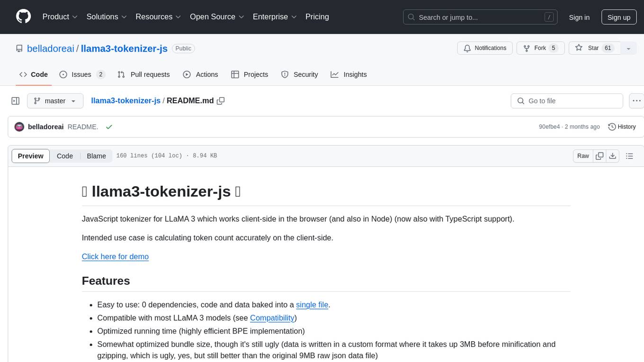Image resolution: width=644 pixels, height=362 pixels.
Task: Go to the Pricing page
Action: point(317,17)
